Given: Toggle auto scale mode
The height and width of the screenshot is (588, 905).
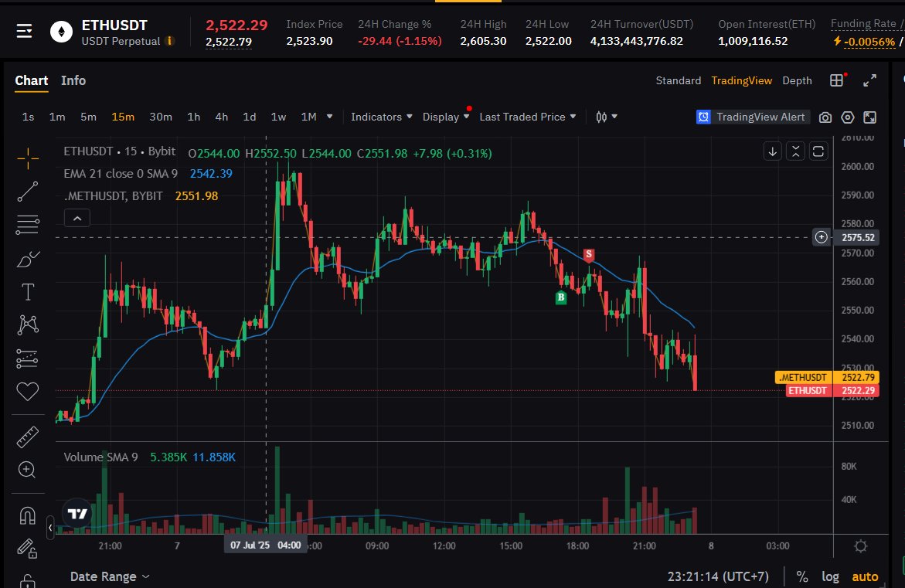Looking at the screenshot, I should pos(865,576).
